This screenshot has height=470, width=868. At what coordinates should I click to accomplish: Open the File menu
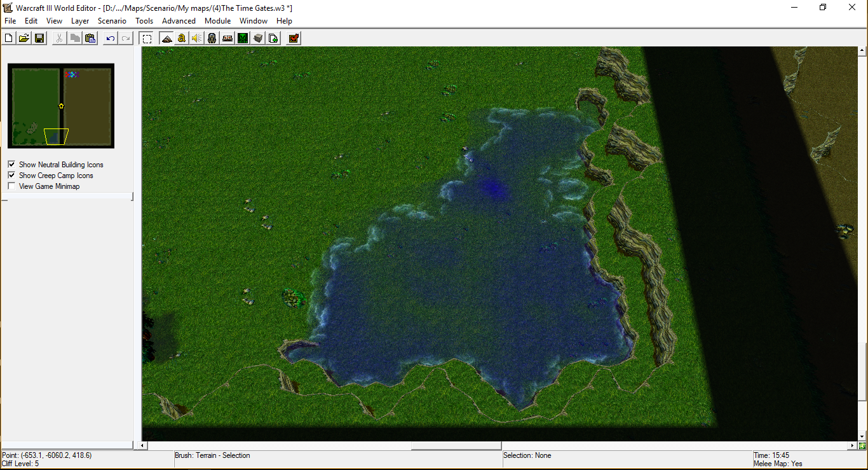10,21
